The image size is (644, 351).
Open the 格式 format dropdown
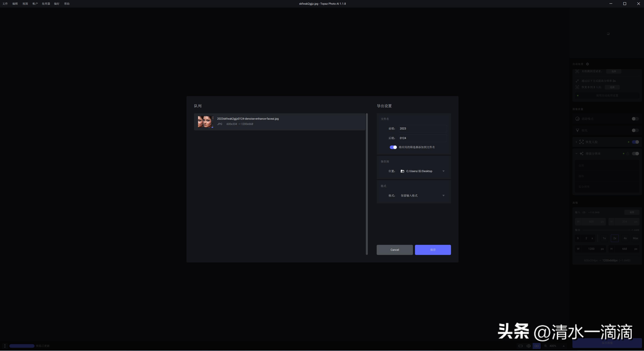443,196
